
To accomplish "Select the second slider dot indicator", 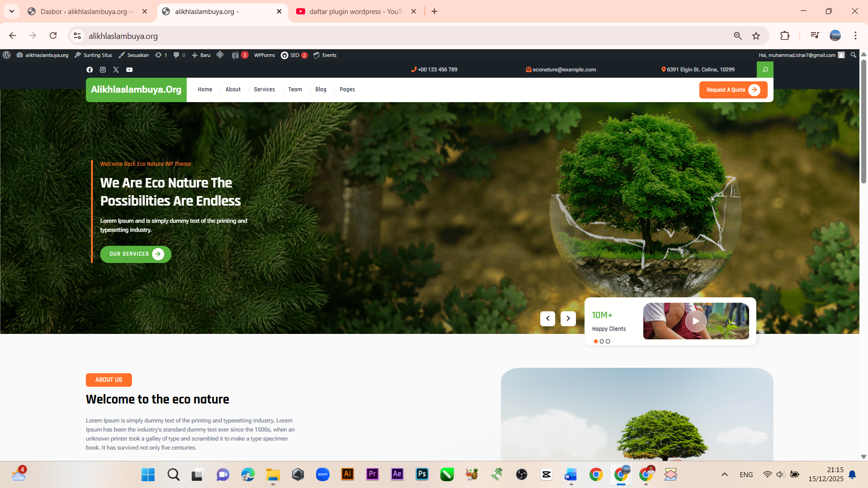I will pyautogui.click(x=602, y=342).
